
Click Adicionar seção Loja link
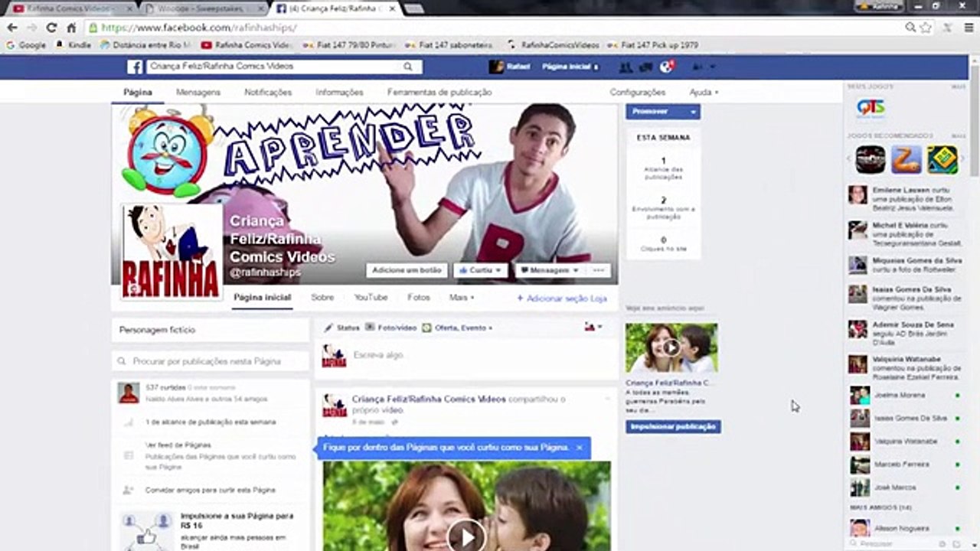coord(562,298)
